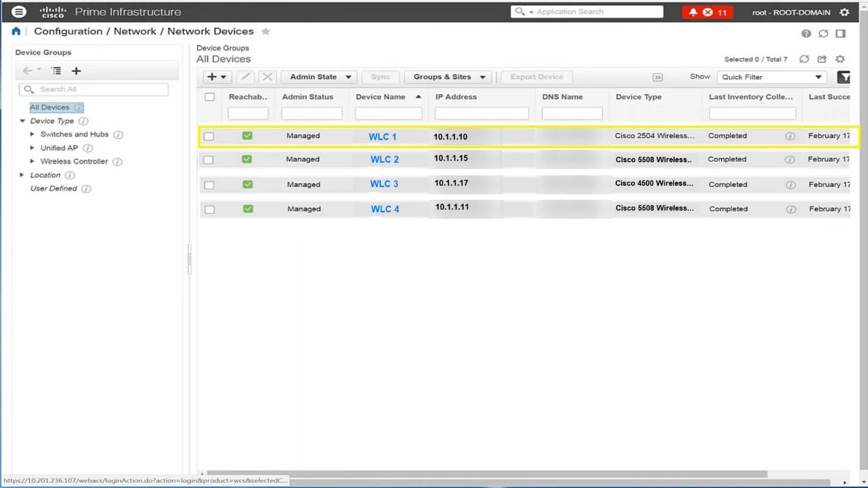Open table settings with the gear icon

pos(839,59)
